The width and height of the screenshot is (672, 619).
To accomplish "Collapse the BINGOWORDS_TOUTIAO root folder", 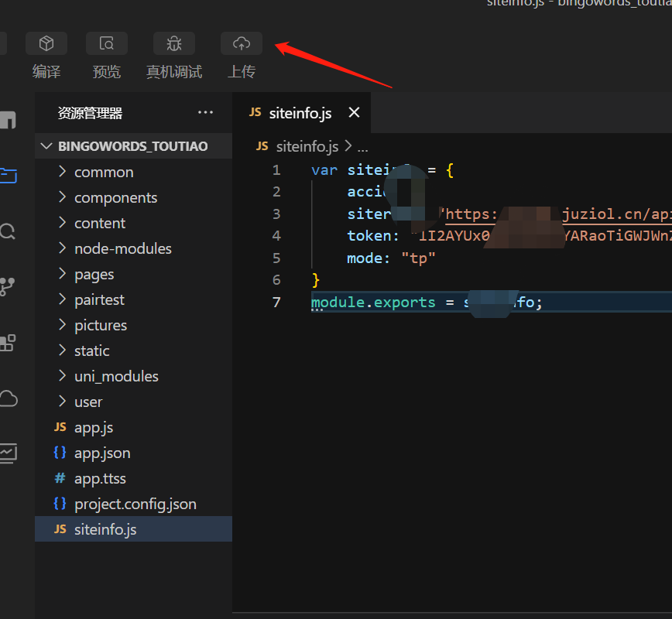I will click(132, 146).
